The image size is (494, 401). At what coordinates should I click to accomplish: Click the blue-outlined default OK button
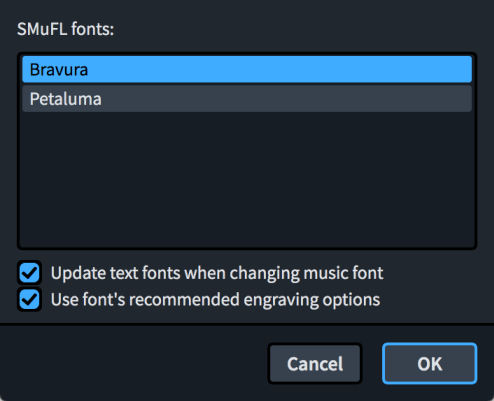[430, 363]
